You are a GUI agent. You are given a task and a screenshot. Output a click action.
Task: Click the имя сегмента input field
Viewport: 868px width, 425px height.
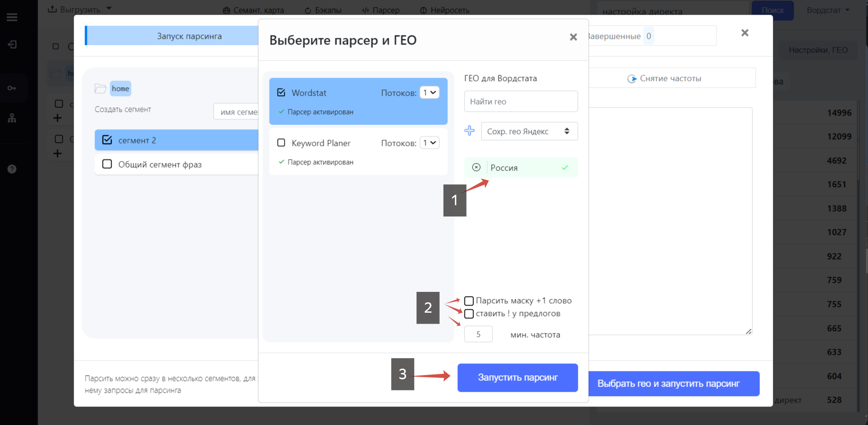coord(236,112)
